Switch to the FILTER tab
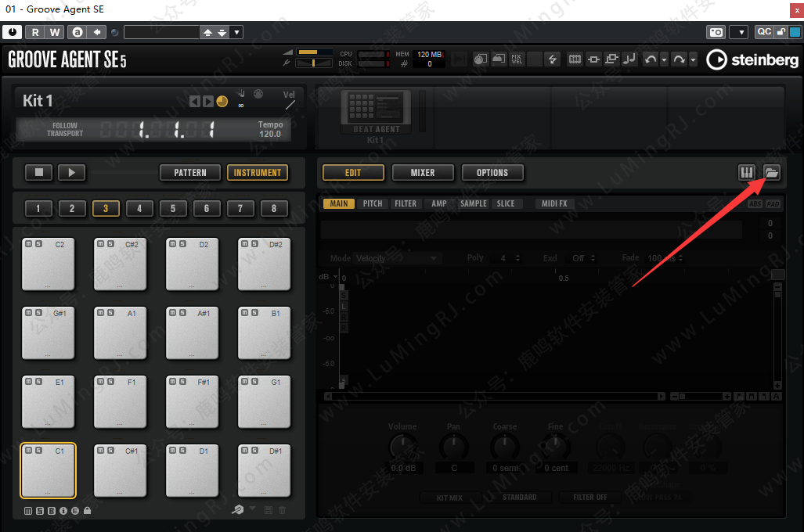The image size is (804, 532). (405, 203)
